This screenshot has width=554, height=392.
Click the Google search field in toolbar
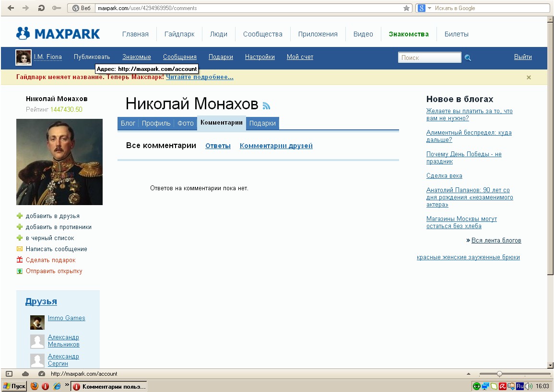point(490,8)
